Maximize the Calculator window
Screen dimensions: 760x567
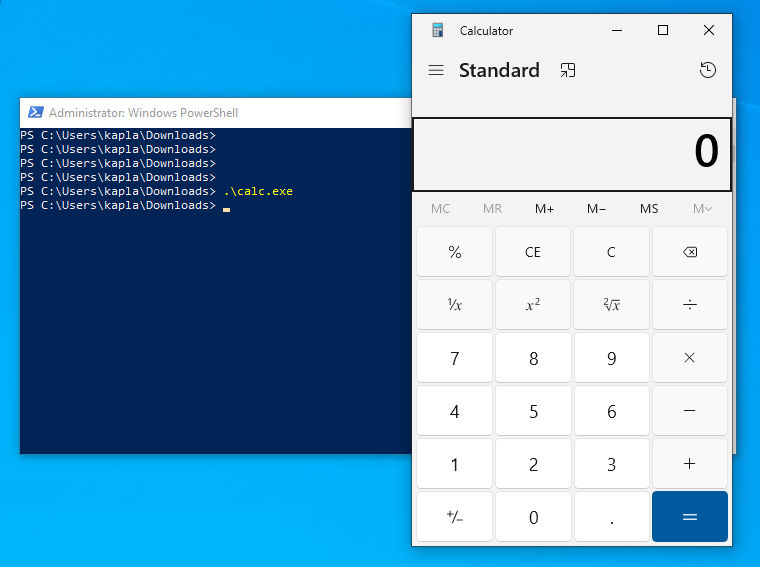pos(663,31)
